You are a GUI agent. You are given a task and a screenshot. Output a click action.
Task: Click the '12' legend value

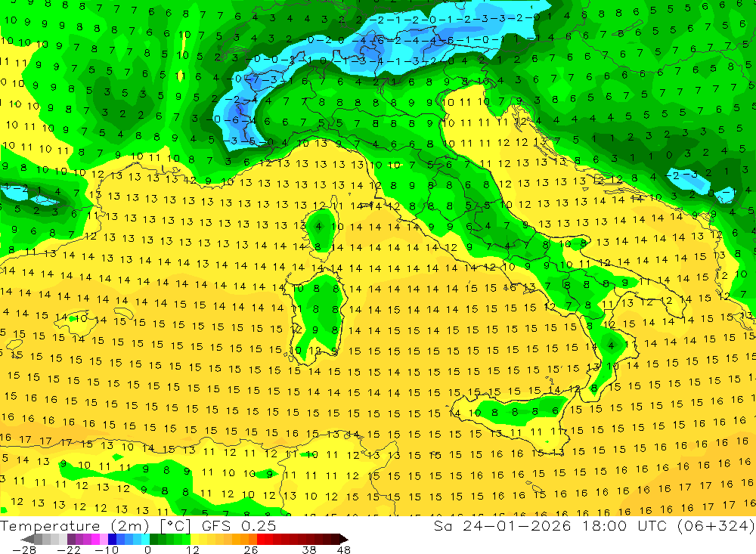(192, 549)
